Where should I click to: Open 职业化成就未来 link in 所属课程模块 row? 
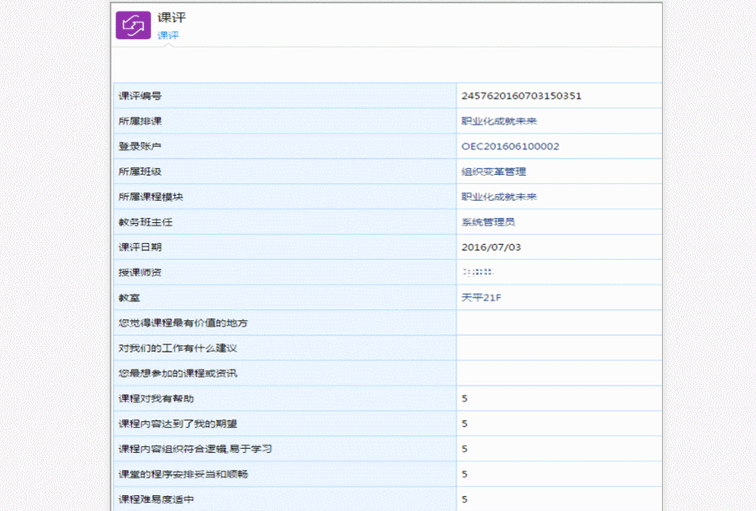click(499, 197)
